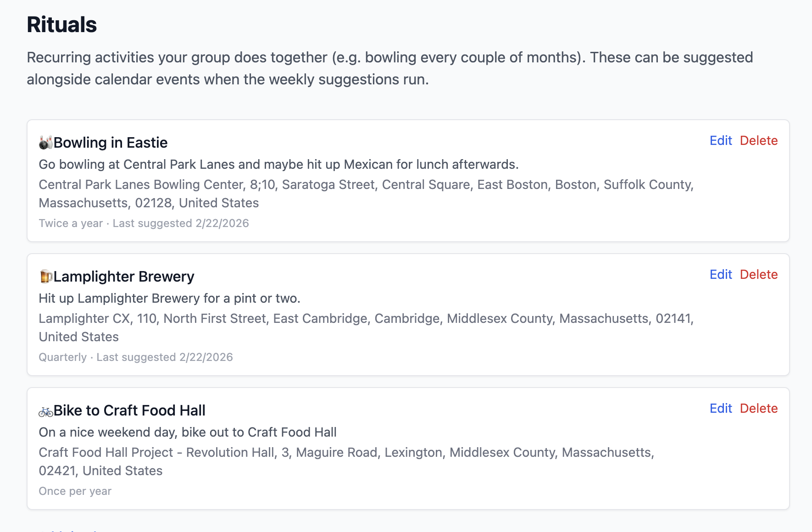The height and width of the screenshot is (532, 812).
Task: Click the bicycle emoji icon
Action: (x=45, y=411)
